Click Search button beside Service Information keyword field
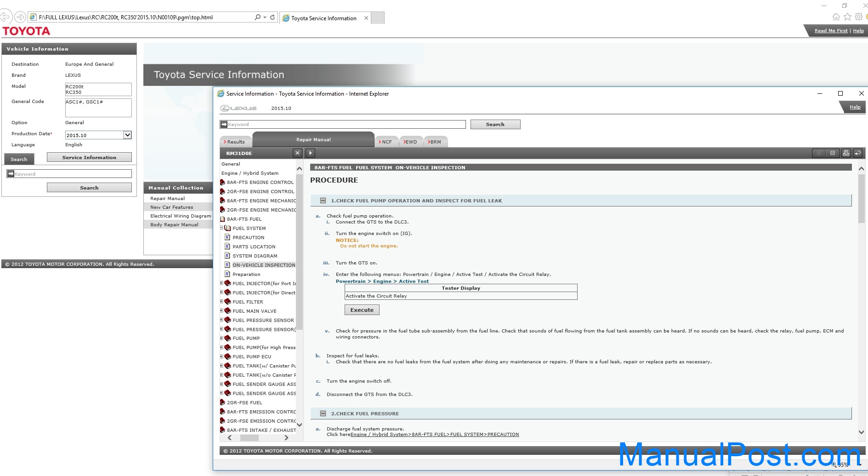This screenshot has width=868, height=476. point(495,124)
